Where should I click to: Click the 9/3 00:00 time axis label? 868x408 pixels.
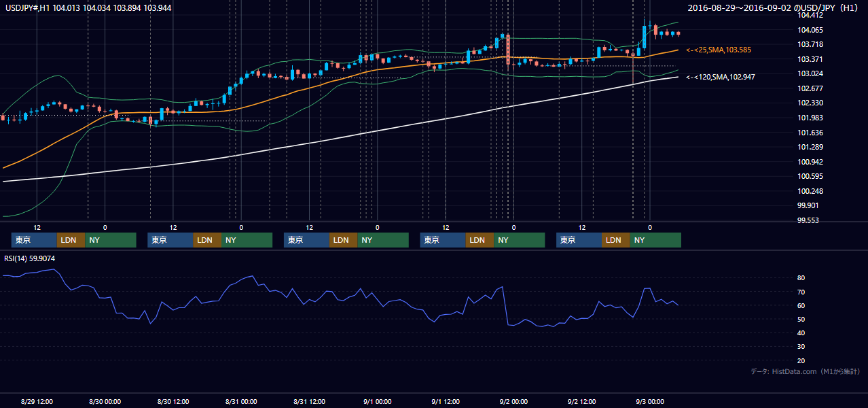tap(650, 401)
